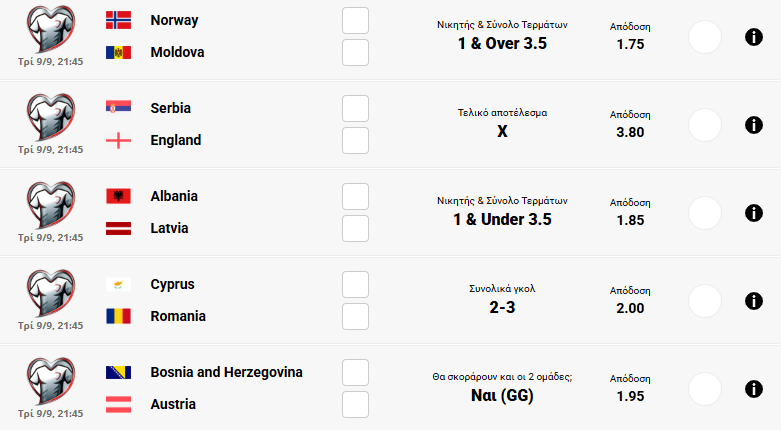Open the Bosnia and Herzegovina team link
Screen dimensions: 781x430
(x=226, y=372)
